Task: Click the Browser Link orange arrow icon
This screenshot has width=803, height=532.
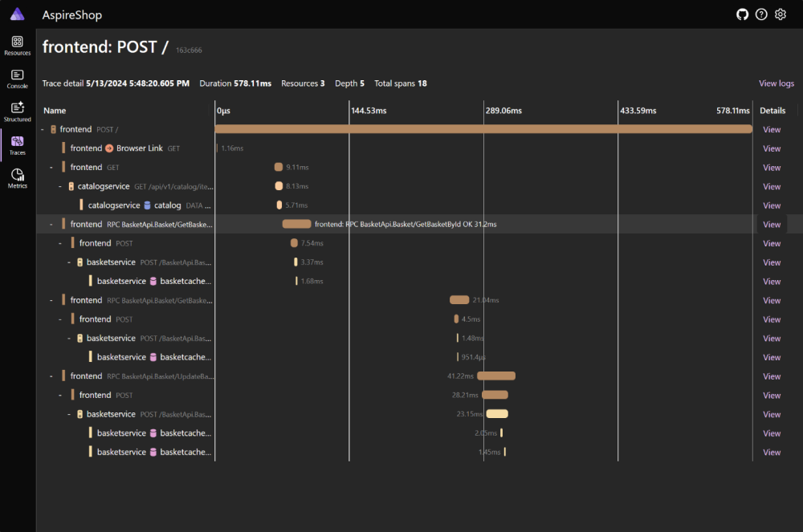Action: tap(109, 148)
